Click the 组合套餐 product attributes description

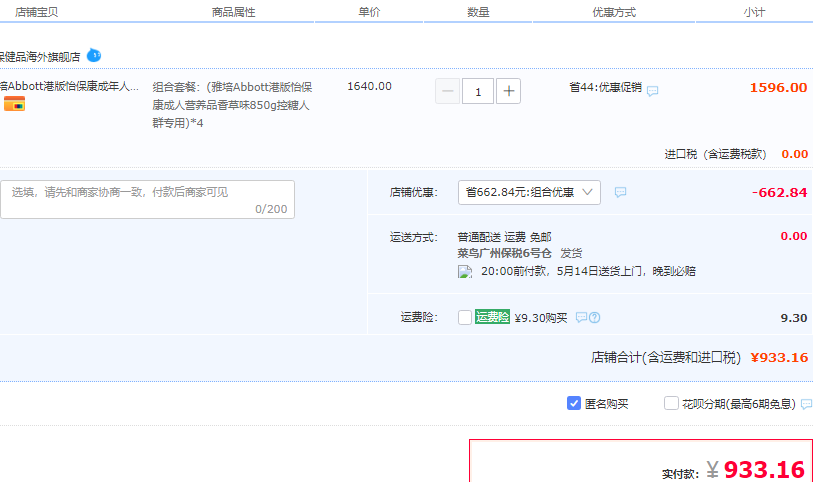[x=232, y=105]
